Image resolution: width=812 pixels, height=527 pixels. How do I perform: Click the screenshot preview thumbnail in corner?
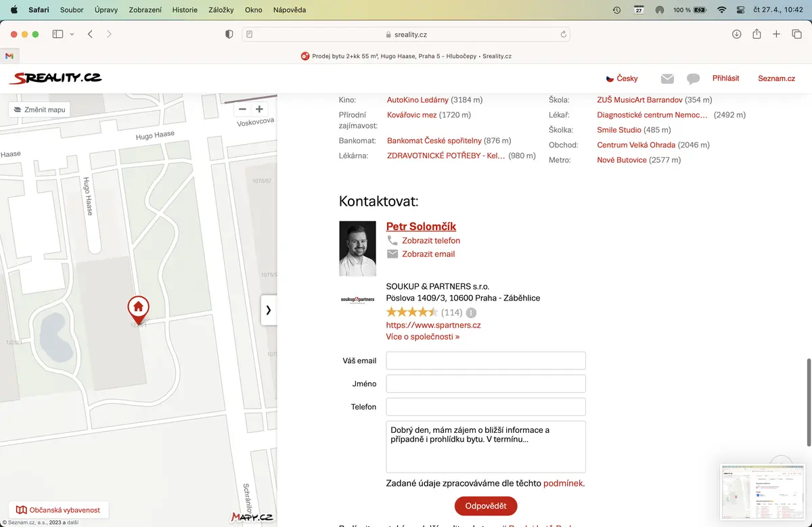click(763, 491)
